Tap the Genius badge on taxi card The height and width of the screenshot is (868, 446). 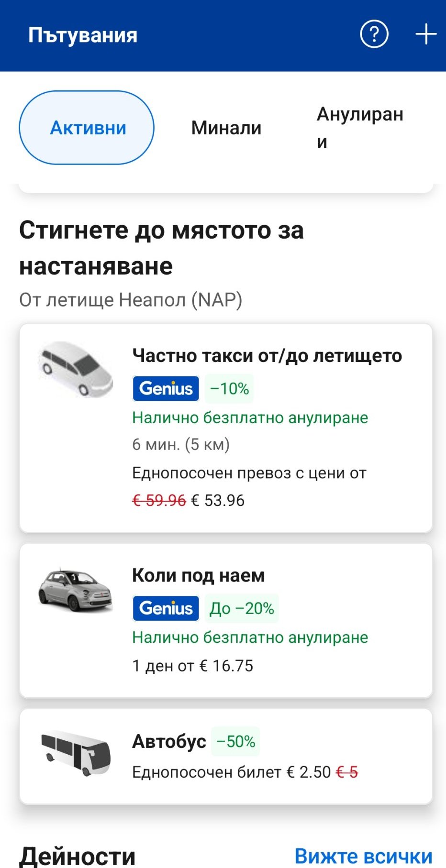(166, 388)
